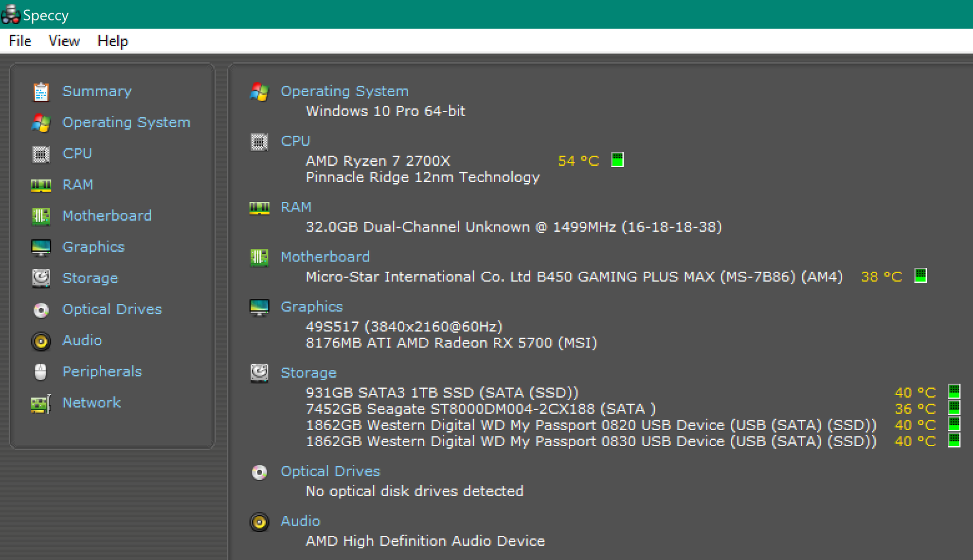Click the Speccy app icon in title bar
Image resolution: width=973 pixels, height=560 pixels.
click(x=10, y=15)
